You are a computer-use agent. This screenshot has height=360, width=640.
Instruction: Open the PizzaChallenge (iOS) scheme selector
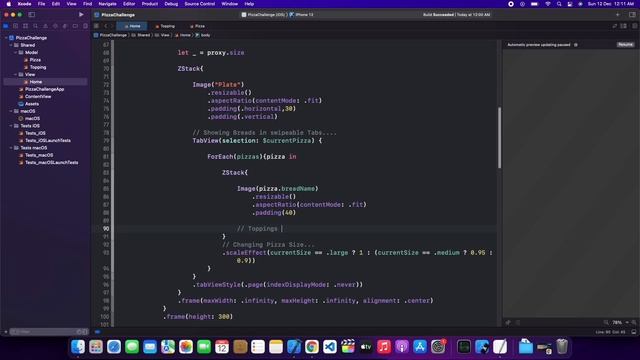(263, 14)
